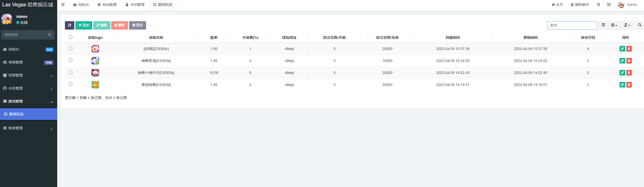The height and width of the screenshot is (187, 644).
Task: Click the fullscreen icon in top bar
Action: point(609,5)
